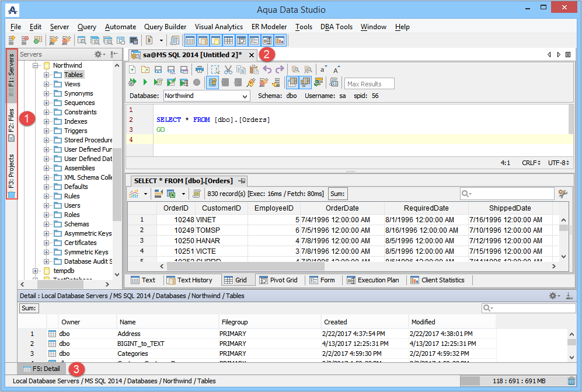The image size is (582, 392).
Task: Click the green Execute query arrow
Action: [145, 82]
